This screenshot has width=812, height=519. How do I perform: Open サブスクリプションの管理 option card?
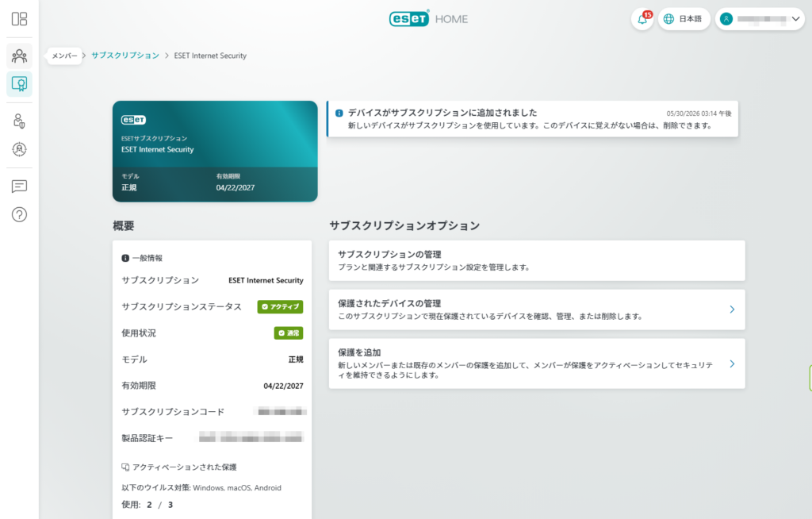pyautogui.click(x=537, y=260)
